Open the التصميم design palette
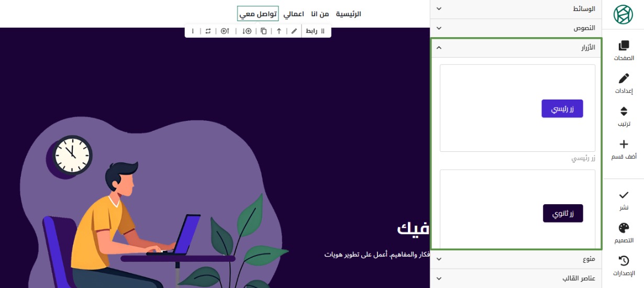The height and width of the screenshot is (288, 644). pyautogui.click(x=624, y=233)
